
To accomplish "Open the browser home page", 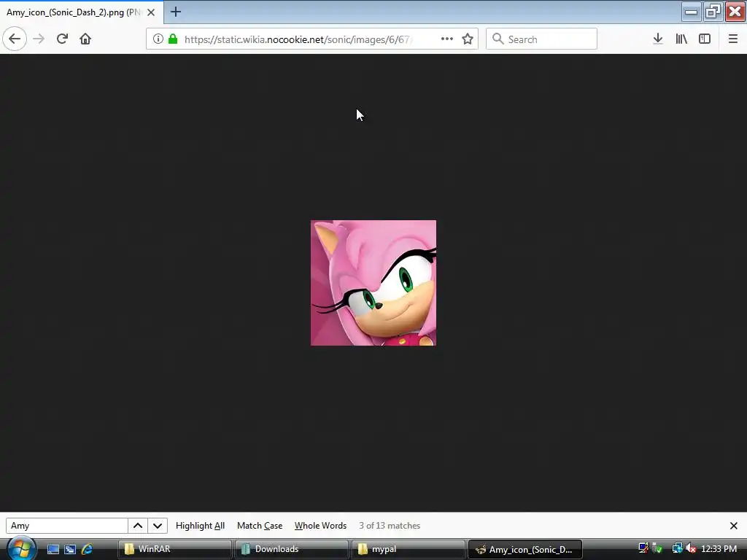I will tap(85, 39).
